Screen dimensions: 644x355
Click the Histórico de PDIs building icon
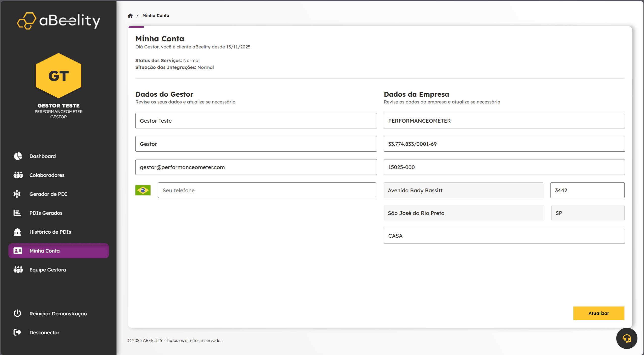pos(17,232)
